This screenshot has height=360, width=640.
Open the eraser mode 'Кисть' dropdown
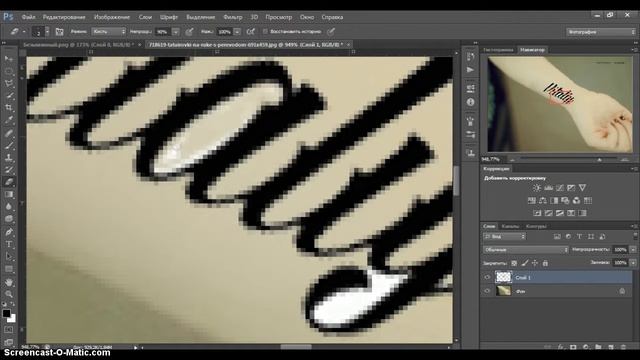point(109,31)
